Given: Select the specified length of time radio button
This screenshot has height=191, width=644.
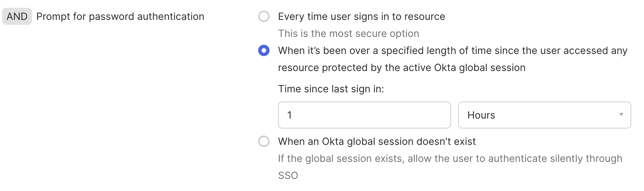Looking at the screenshot, I should pyautogui.click(x=264, y=50).
